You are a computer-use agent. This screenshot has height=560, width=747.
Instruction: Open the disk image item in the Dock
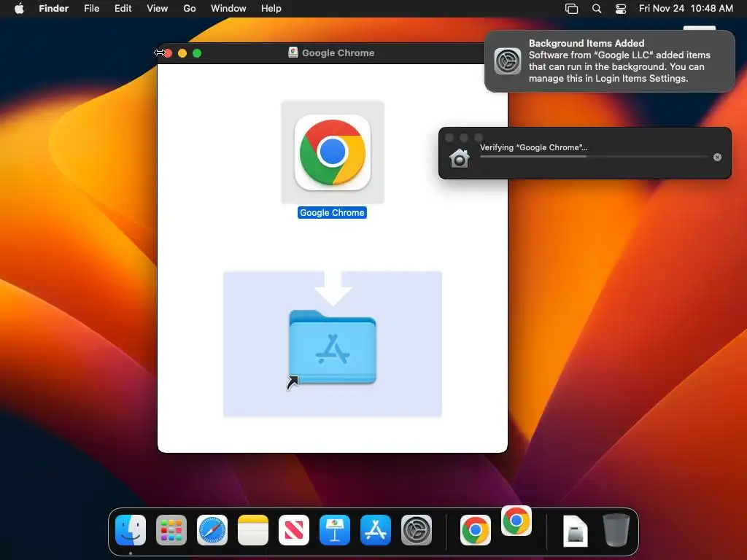pos(575,531)
